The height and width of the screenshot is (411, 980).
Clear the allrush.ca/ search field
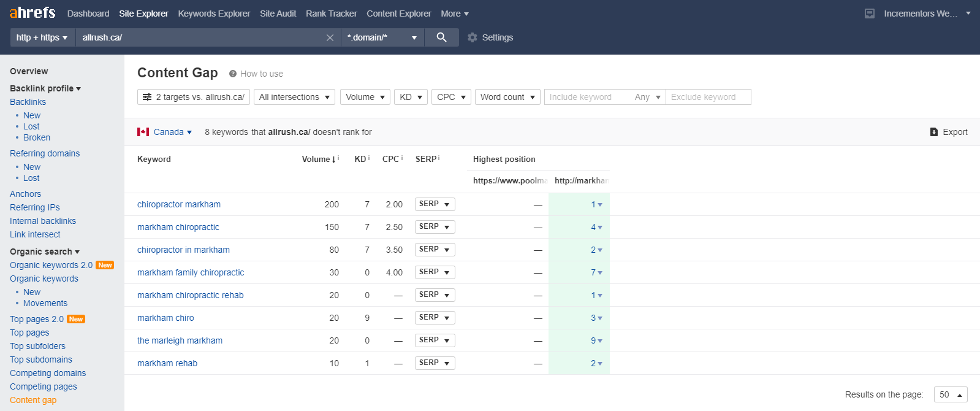tap(330, 38)
